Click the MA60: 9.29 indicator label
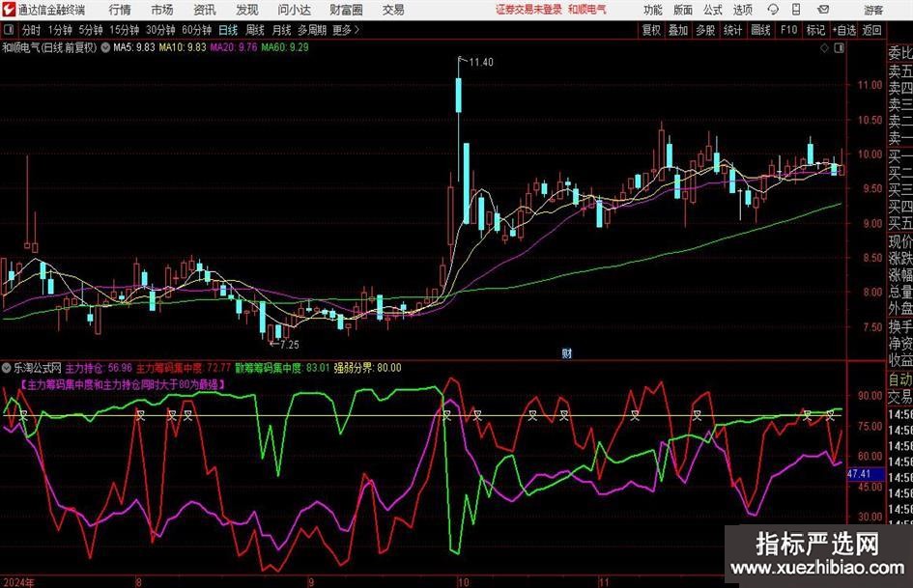This screenshot has width=913, height=588. (285, 47)
